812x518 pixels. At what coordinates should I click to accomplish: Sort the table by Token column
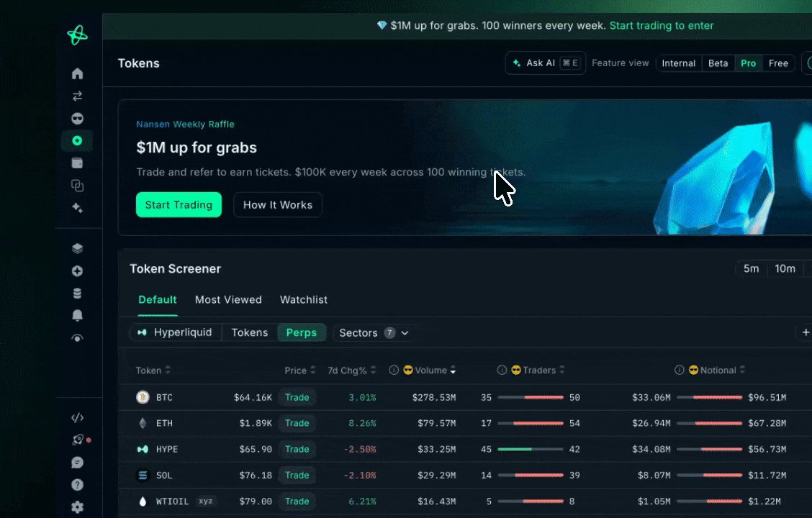[x=153, y=370]
